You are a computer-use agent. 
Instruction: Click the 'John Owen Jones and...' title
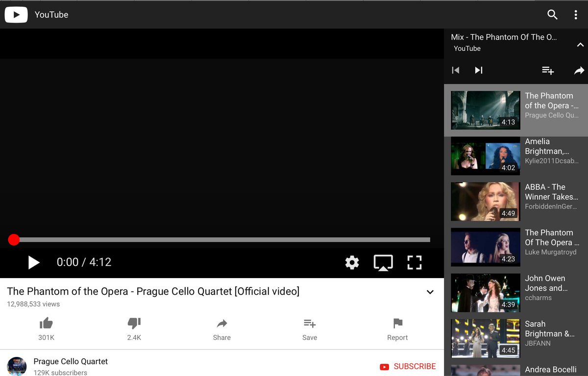(x=546, y=283)
